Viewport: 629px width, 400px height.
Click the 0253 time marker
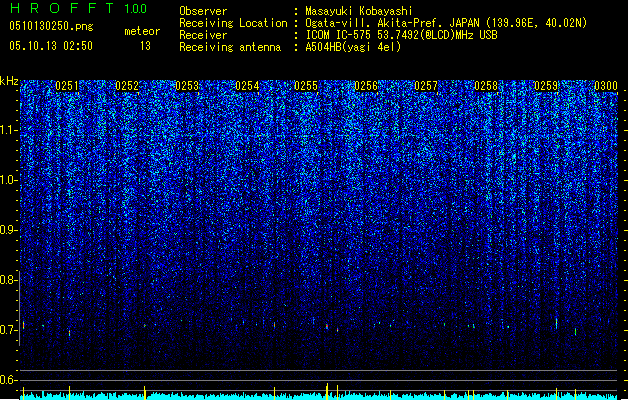[187, 86]
